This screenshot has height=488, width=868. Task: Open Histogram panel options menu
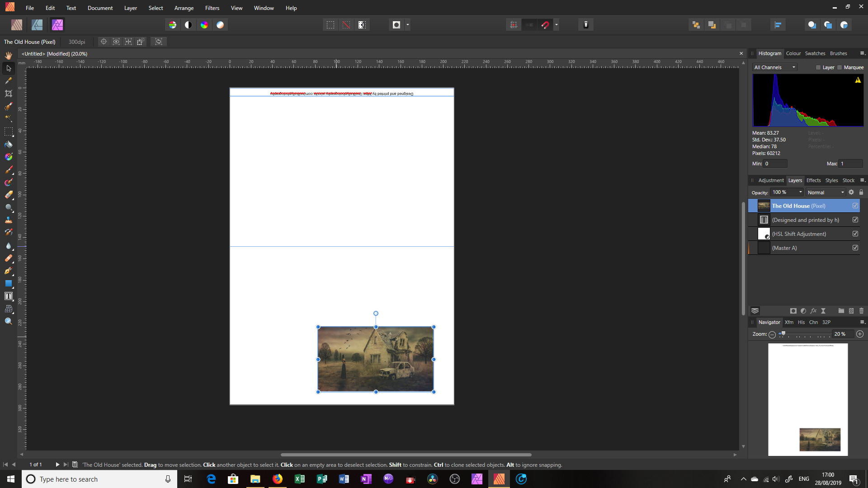[862, 53]
